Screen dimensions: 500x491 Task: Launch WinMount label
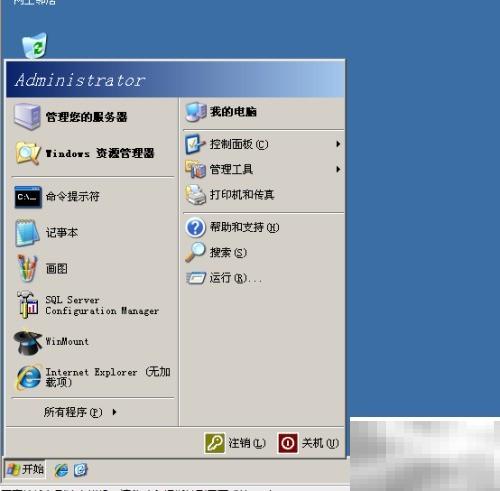coord(67,341)
